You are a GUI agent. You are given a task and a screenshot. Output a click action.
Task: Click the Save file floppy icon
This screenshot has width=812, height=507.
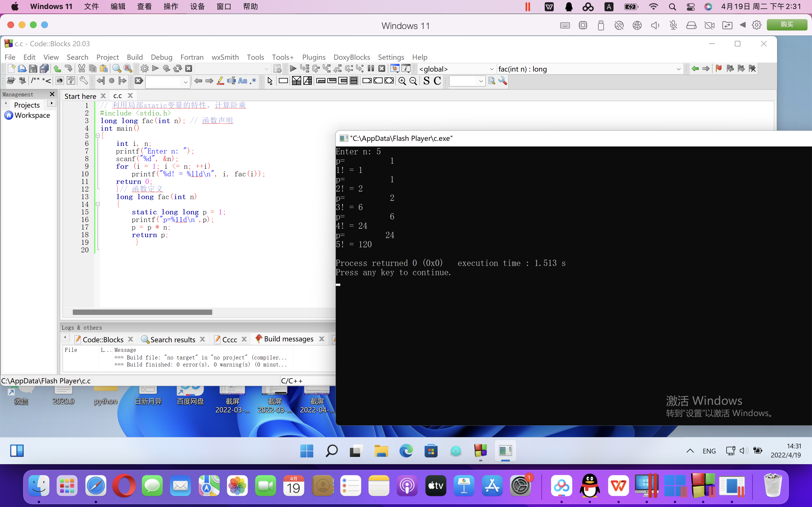tap(33, 69)
